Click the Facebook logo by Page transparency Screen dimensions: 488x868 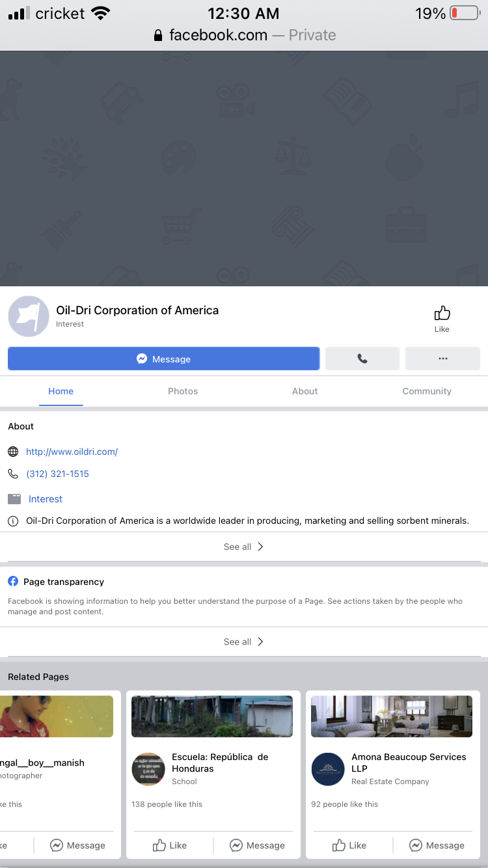[13, 581]
